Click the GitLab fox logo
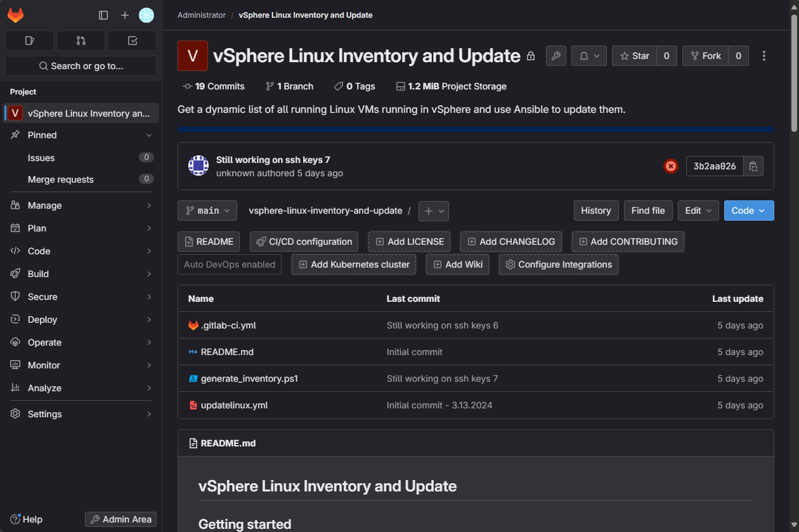Screen dimensions: 799x532 coord(16,15)
